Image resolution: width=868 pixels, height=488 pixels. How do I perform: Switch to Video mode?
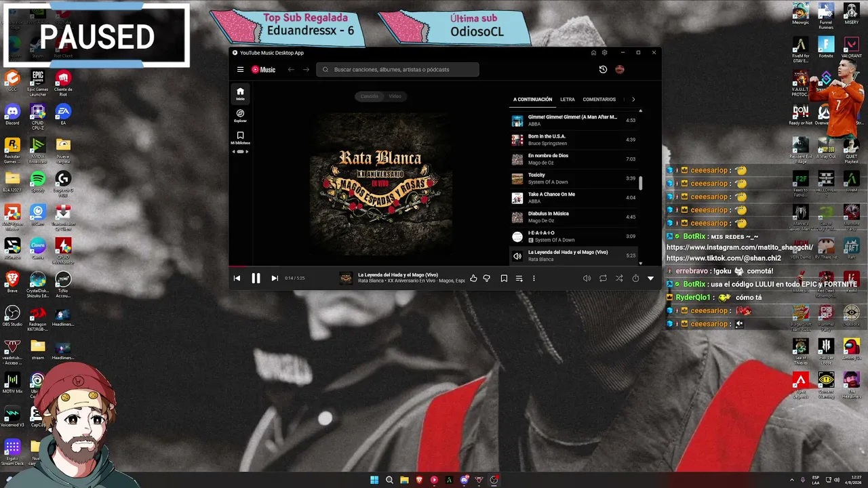(395, 96)
